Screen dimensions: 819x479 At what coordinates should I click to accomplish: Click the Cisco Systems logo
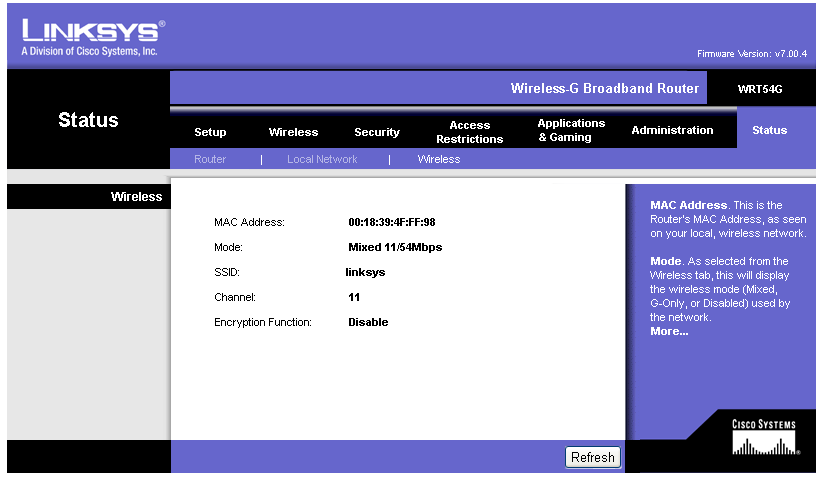(764, 437)
